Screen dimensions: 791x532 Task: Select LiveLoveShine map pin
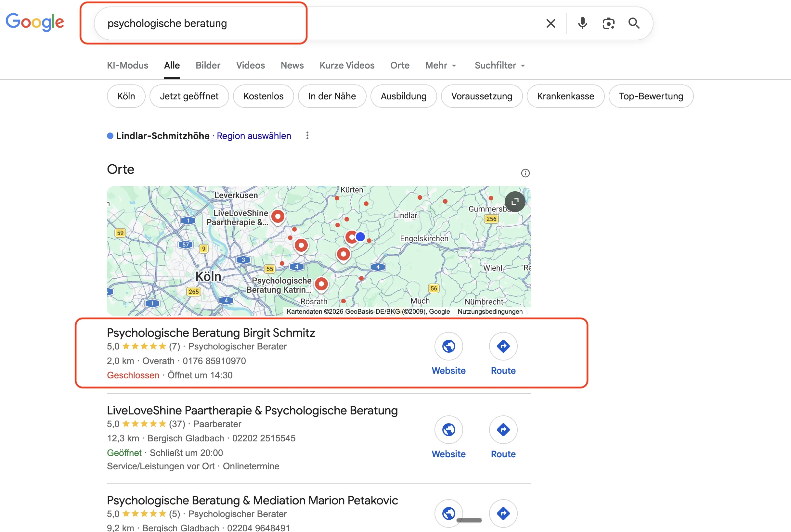coord(277,217)
